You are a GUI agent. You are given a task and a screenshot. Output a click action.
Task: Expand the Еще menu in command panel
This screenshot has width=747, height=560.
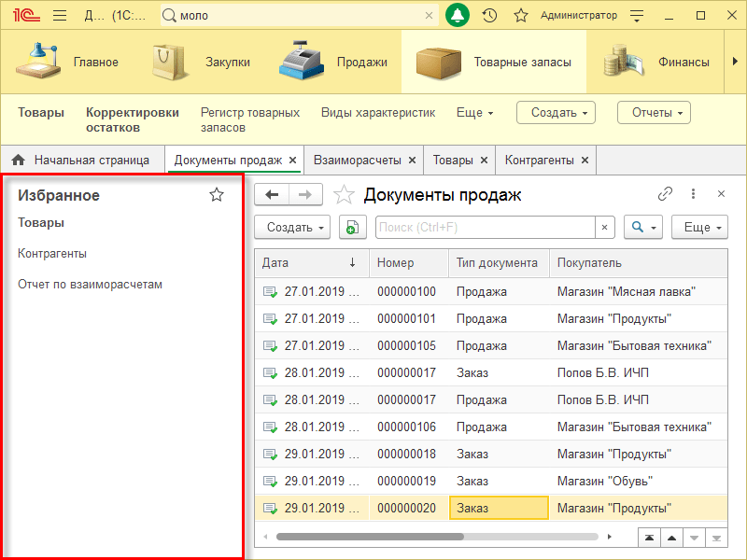[475, 113]
